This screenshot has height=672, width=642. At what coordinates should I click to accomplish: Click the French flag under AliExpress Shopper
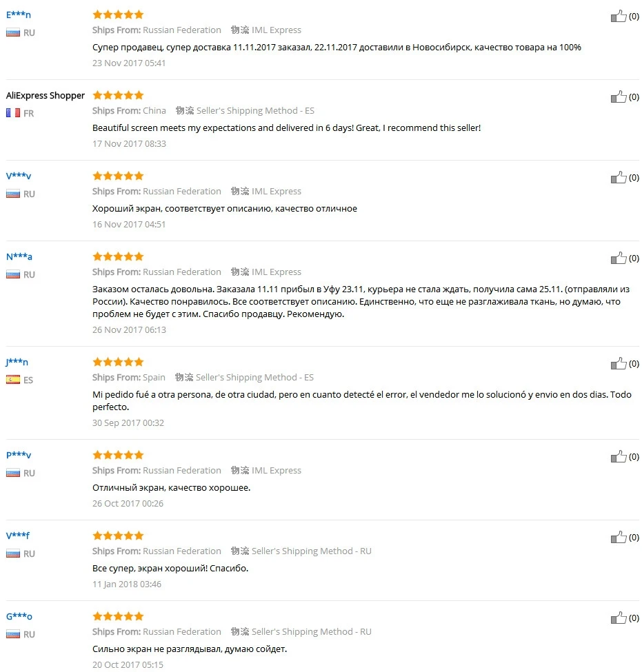pyautogui.click(x=13, y=113)
